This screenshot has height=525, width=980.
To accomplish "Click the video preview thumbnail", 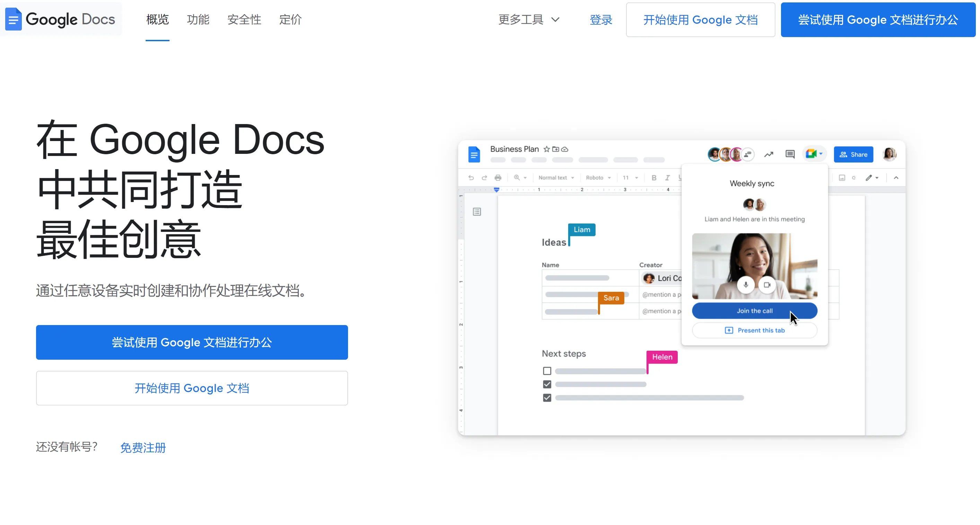I will (754, 266).
